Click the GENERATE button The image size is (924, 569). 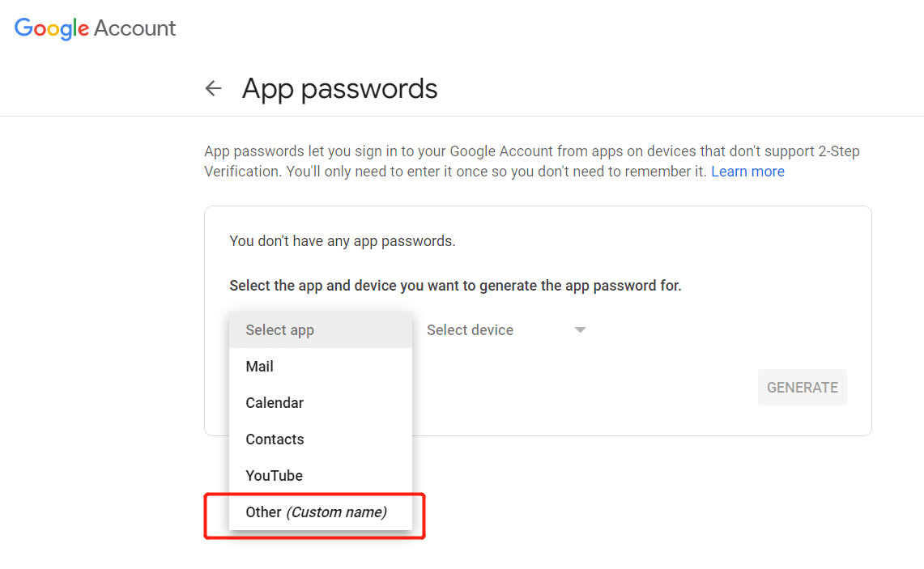pyautogui.click(x=802, y=387)
